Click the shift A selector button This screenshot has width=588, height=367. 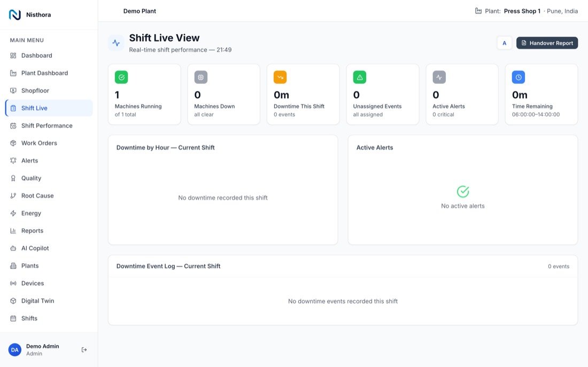pyautogui.click(x=505, y=43)
